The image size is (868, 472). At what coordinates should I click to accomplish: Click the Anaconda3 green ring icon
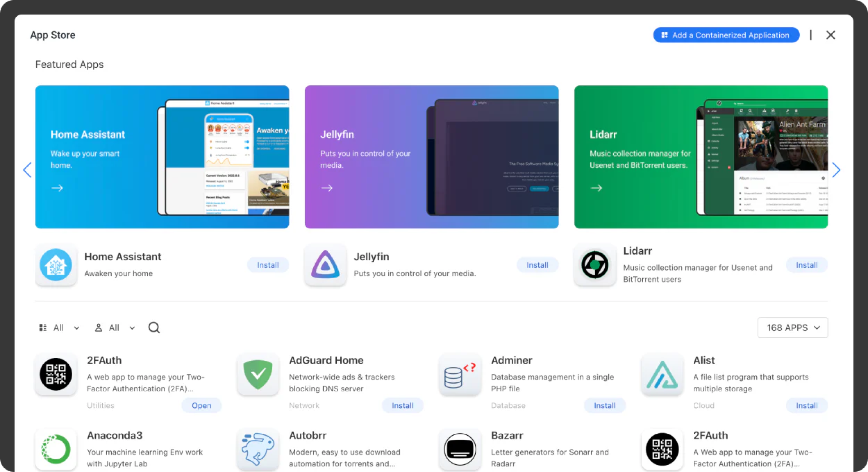pyautogui.click(x=56, y=449)
